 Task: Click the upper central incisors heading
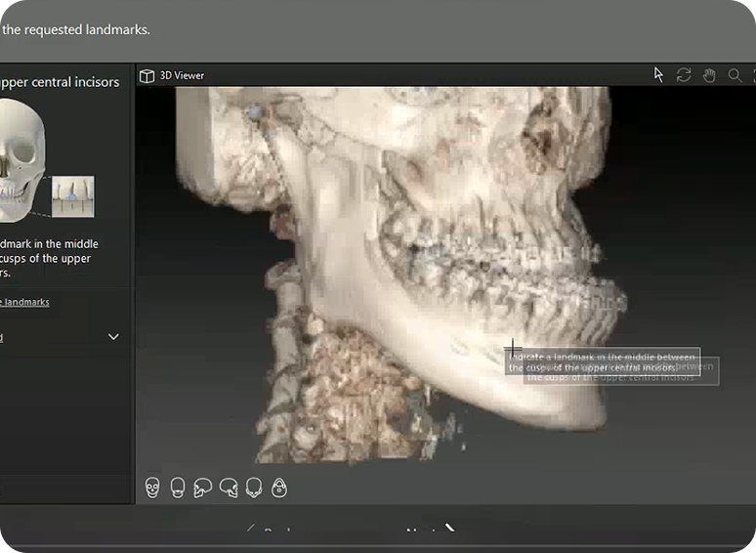tap(60, 82)
